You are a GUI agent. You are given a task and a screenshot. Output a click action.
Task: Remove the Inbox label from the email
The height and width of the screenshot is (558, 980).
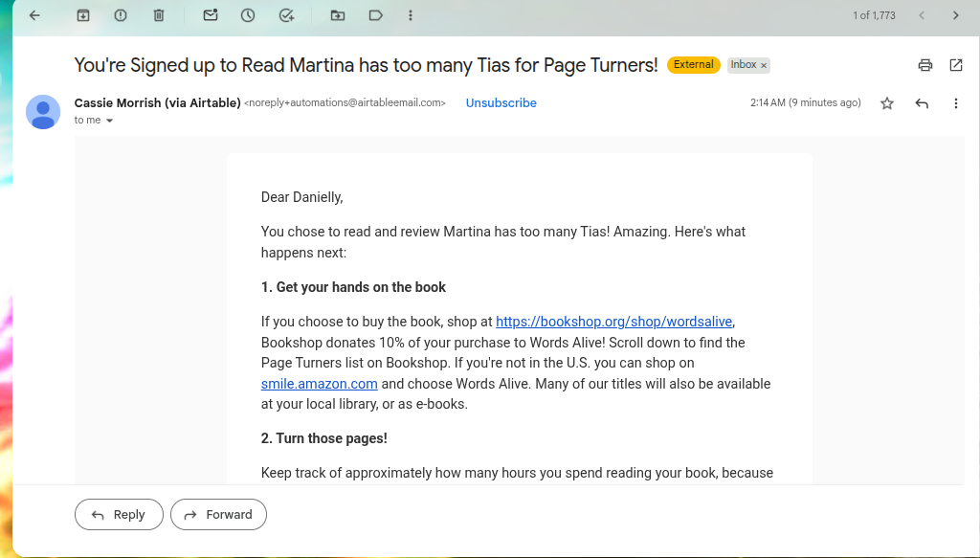click(x=764, y=65)
